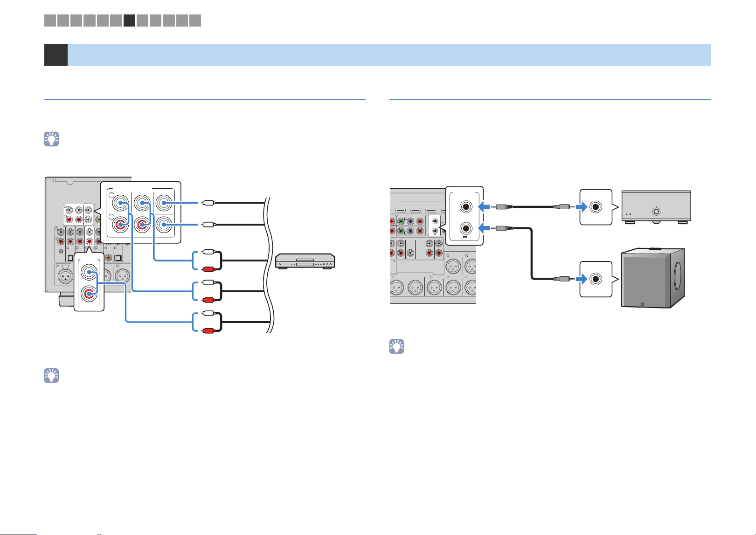Select the dark highlighted step square in the top row
The width and height of the screenshot is (756, 535).
pos(130,20)
